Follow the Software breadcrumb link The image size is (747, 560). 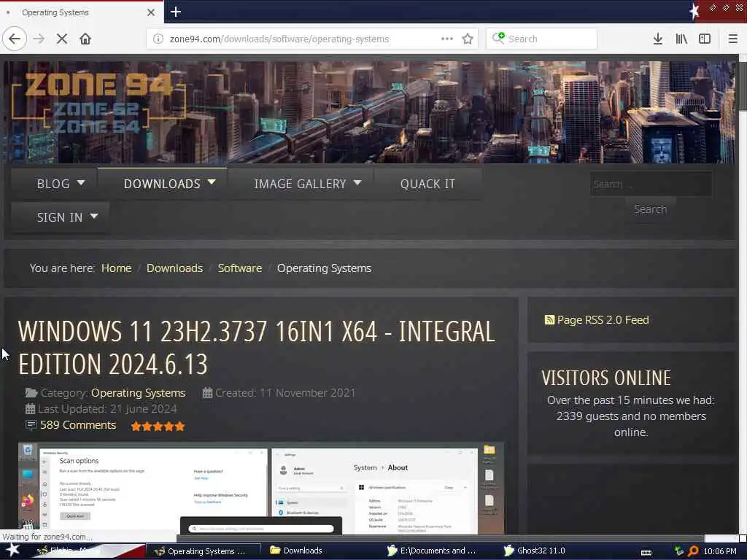click(239, 268)
